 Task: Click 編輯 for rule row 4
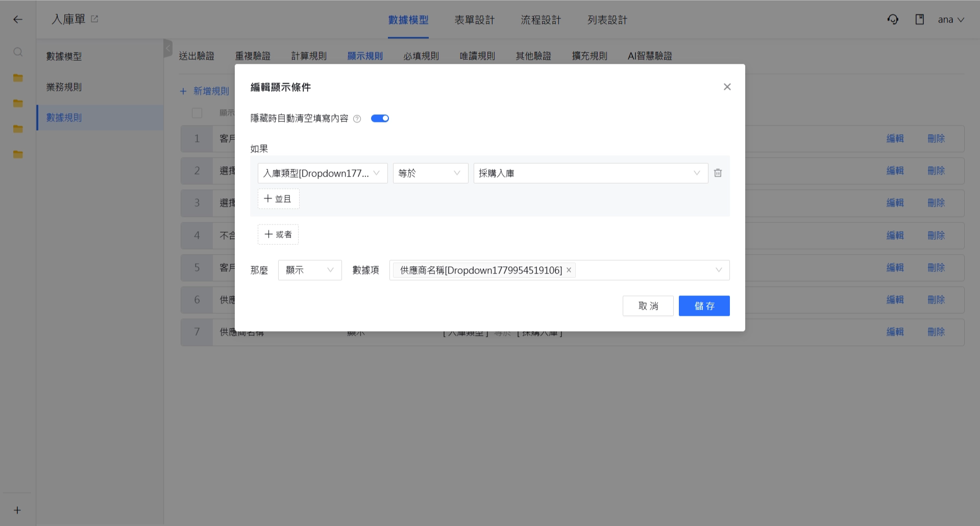click(x=895, y=235)
